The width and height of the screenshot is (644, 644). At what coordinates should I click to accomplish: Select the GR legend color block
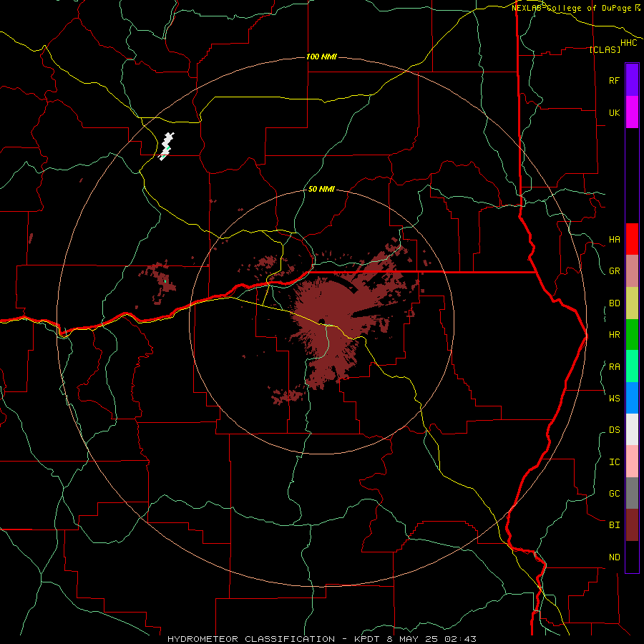pyautogui.click(x=632, y=271)
